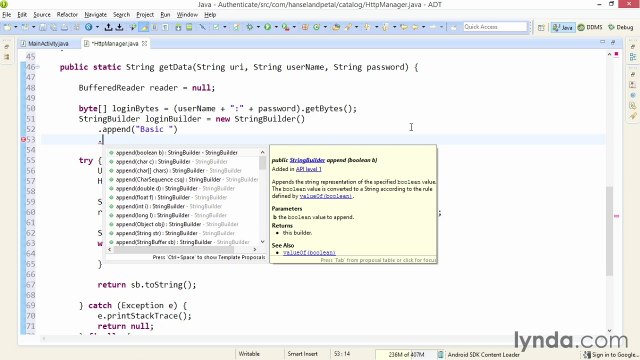The image size is (640, 360).
Task: Open the Project menu
Action: point(145,15)
